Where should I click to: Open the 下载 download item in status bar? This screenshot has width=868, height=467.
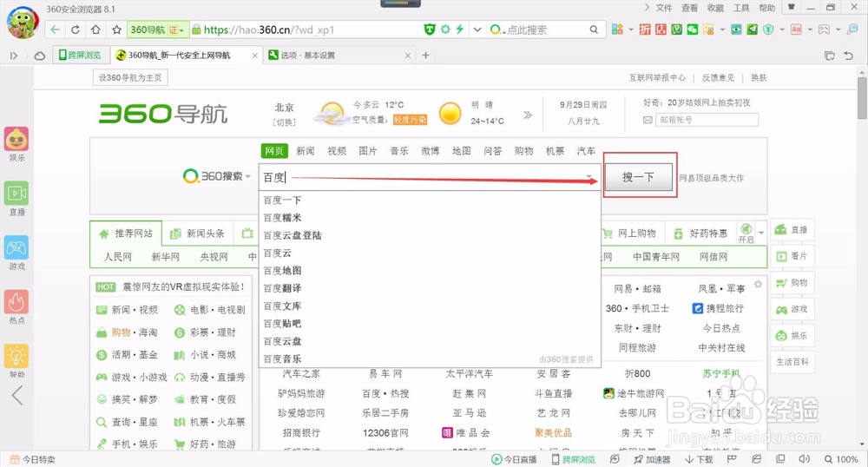pos(699,459)
